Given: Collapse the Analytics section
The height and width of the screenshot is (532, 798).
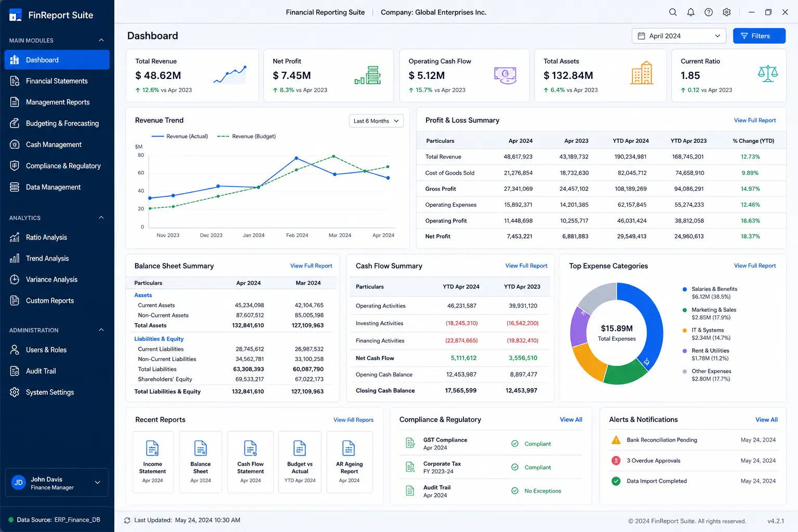Looking at the screenshot, I should coord(101,218).
